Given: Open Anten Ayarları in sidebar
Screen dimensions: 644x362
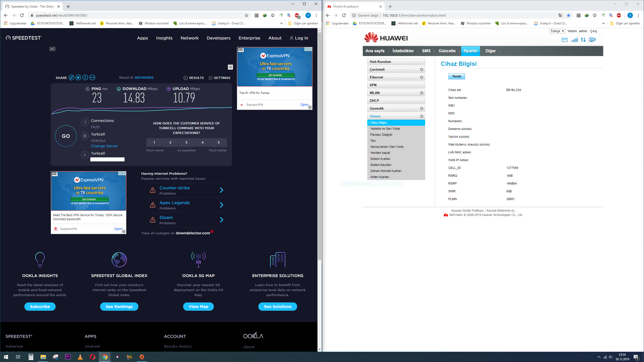Looking at the screenshot, I should [380, 177].
